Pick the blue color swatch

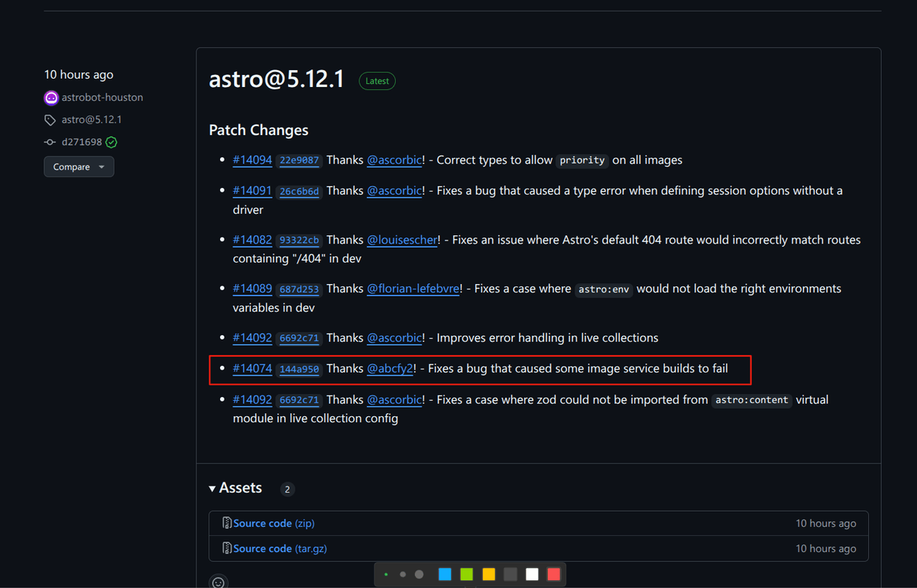coord(445,574)
